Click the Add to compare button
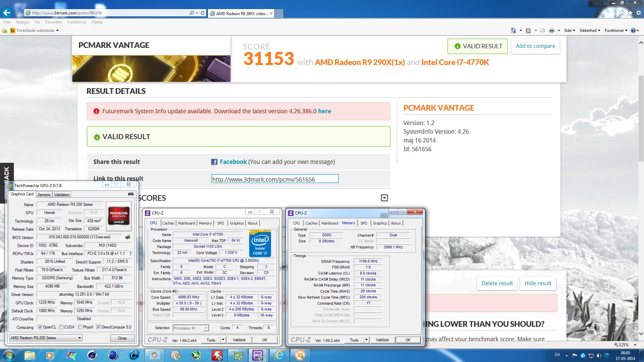 pos(535,46)
